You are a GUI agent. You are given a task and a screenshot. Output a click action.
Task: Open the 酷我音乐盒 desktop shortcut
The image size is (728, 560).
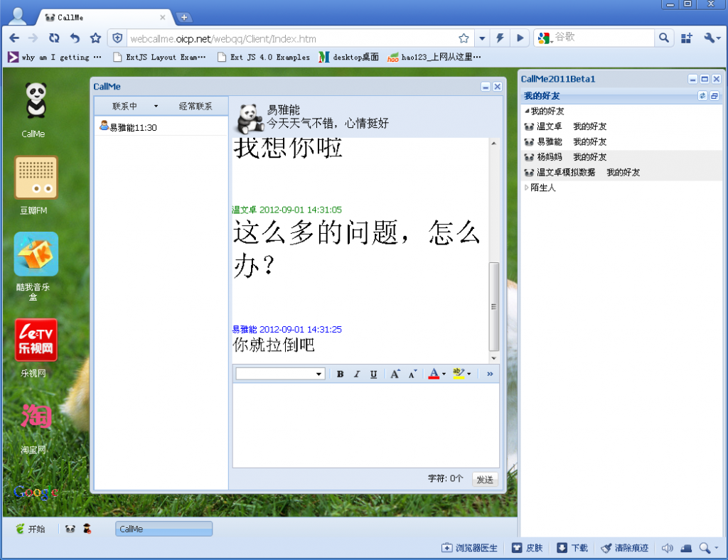point(36,254)
